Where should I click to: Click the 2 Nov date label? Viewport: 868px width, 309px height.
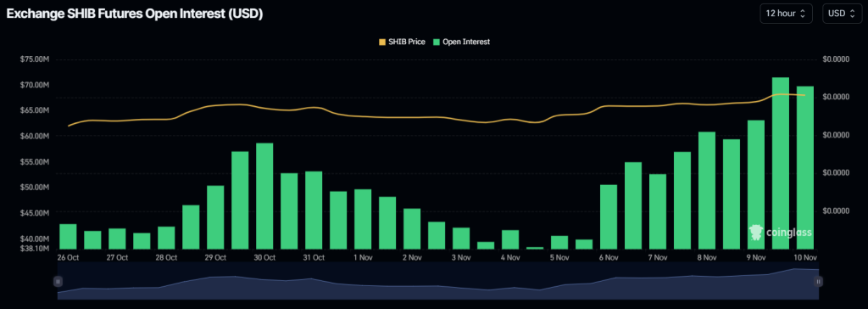pyautogui.click(x=412, y=257)
